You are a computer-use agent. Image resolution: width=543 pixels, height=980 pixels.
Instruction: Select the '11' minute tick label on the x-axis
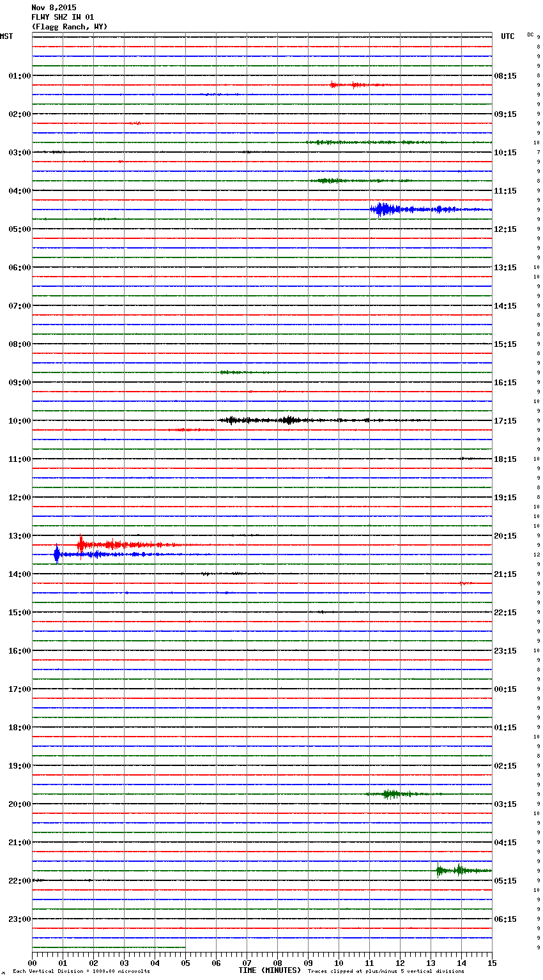369,963
